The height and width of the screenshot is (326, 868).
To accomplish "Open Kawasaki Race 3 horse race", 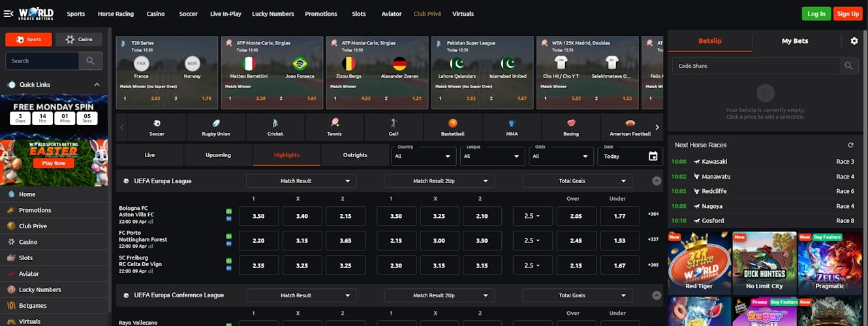I will 763,162.
